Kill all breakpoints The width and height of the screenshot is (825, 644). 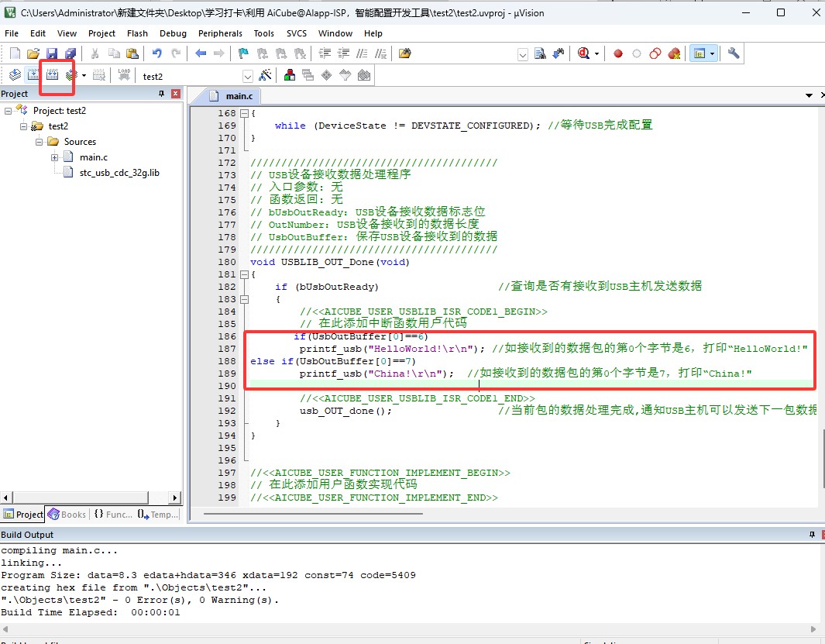click(674, 53)
